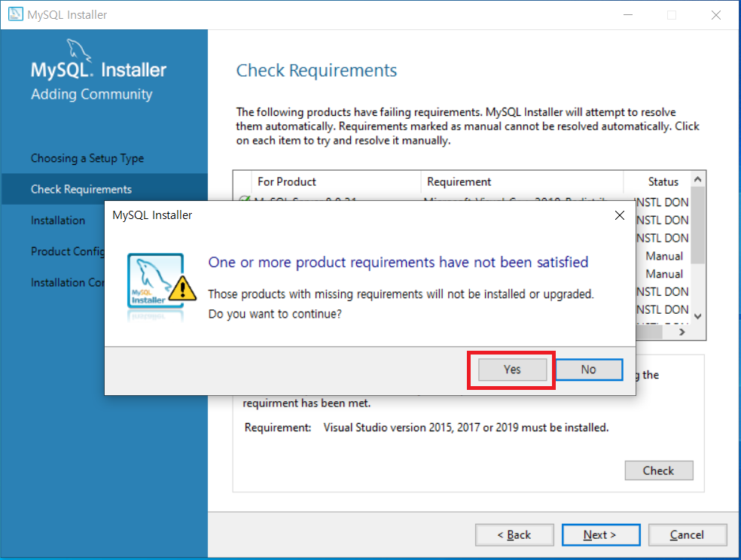Viewport: 741px width, 560px height.
Task: Open Choosing a Setup Type step
Action: pyautogui.click(x=87, y=158)
